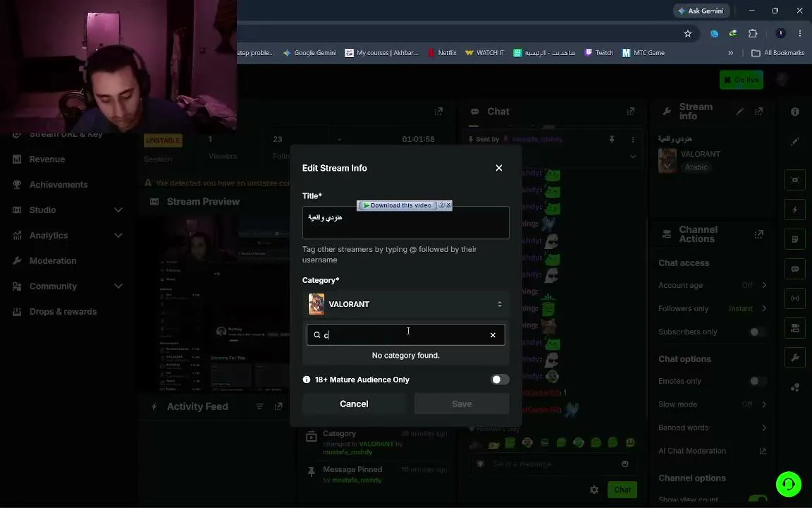This screenshot has width=812, height=508.
Task: Open Moderation in the sidebar
Action: point(53,261)
